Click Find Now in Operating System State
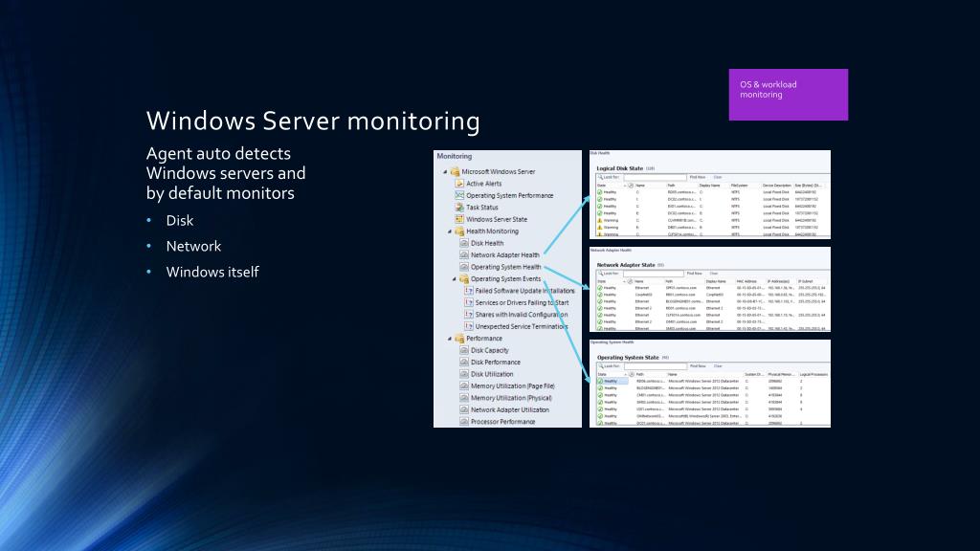Image resolution: width=980 pixels, height=551 pixels. pos(698,366)
